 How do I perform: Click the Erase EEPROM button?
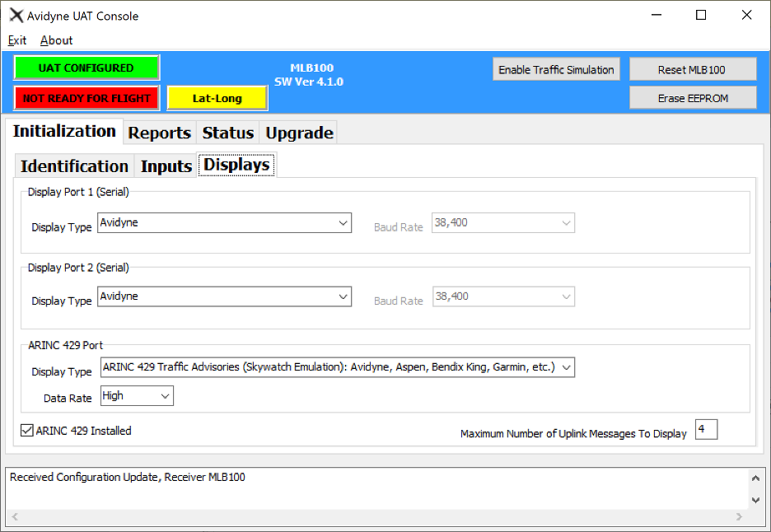pos(692,98)
